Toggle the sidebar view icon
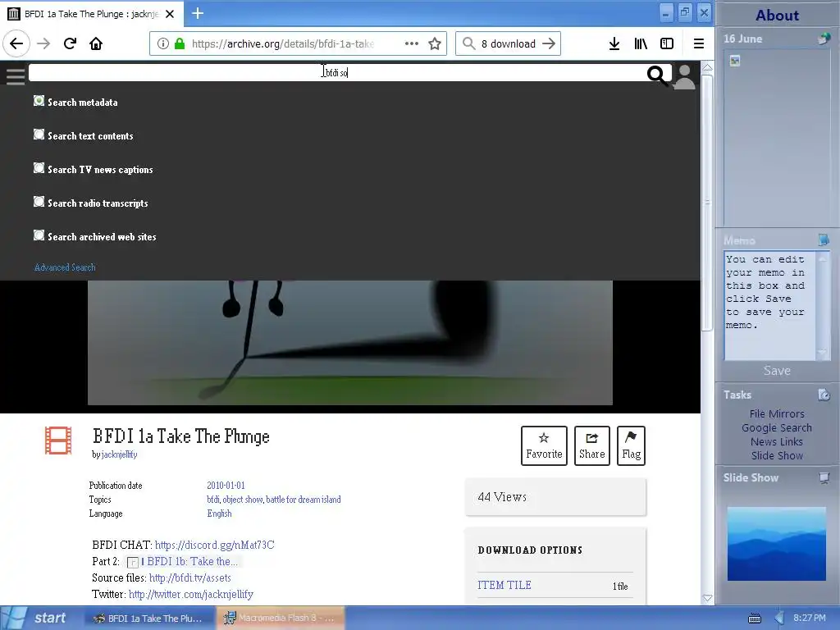 coord(667,43)
